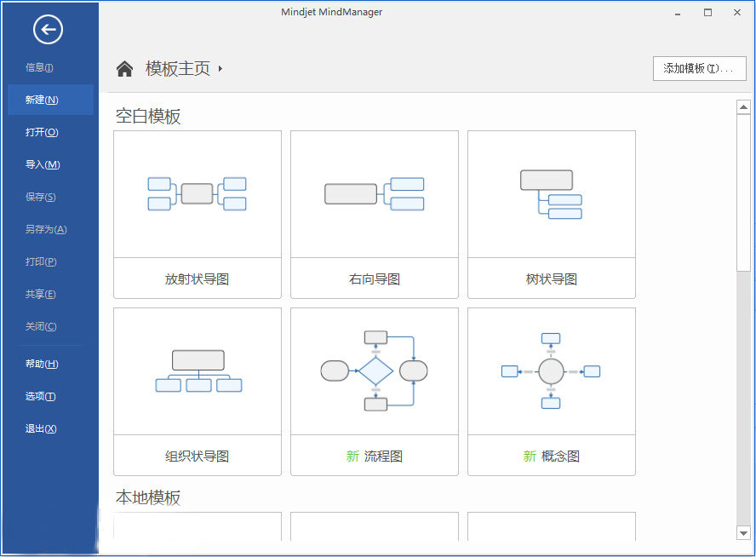Screen dimensions: 756x557
Task: Click the back arrow circle icon
Action: click(48, 30)
